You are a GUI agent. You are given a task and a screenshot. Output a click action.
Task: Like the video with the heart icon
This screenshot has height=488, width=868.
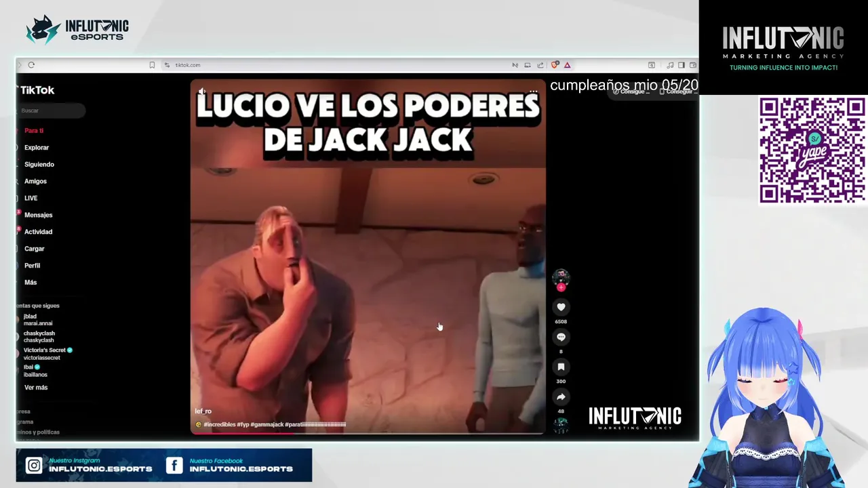(561, 307)
